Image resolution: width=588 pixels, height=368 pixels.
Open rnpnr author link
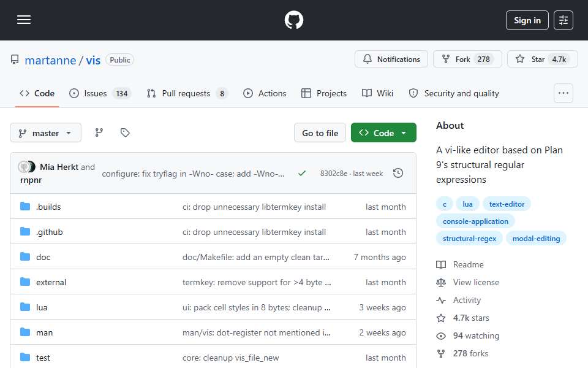(31, 180)
